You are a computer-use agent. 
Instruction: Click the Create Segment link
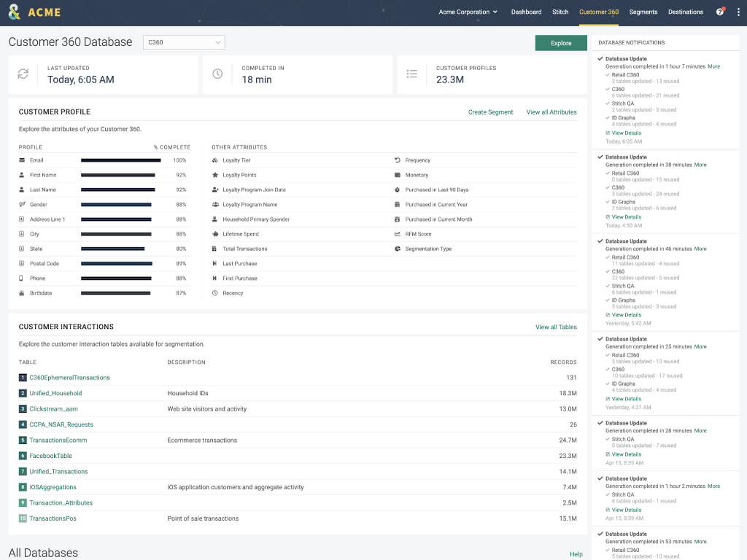click(490, 112)
